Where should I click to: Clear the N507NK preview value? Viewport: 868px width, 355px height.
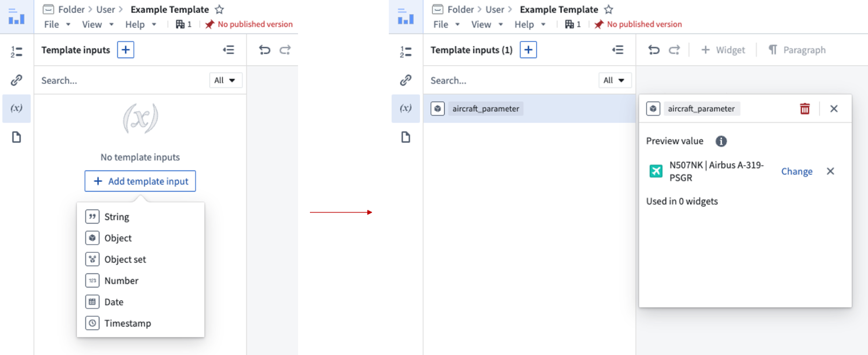pos(830,171)
